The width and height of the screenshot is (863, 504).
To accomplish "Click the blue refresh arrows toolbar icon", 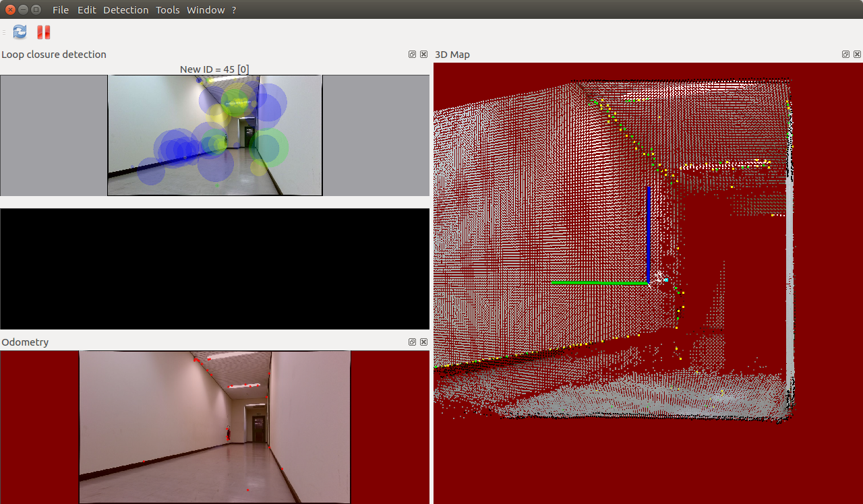I will tap(20, 32).
